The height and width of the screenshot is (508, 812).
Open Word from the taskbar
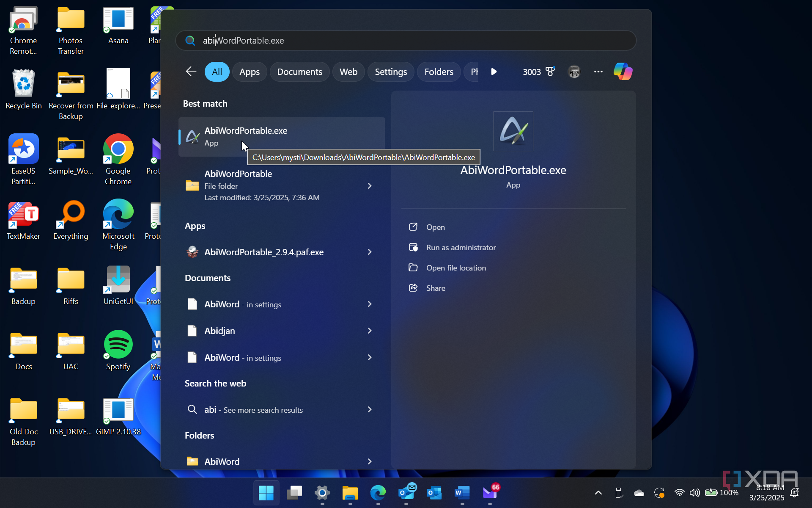(462, 493)
